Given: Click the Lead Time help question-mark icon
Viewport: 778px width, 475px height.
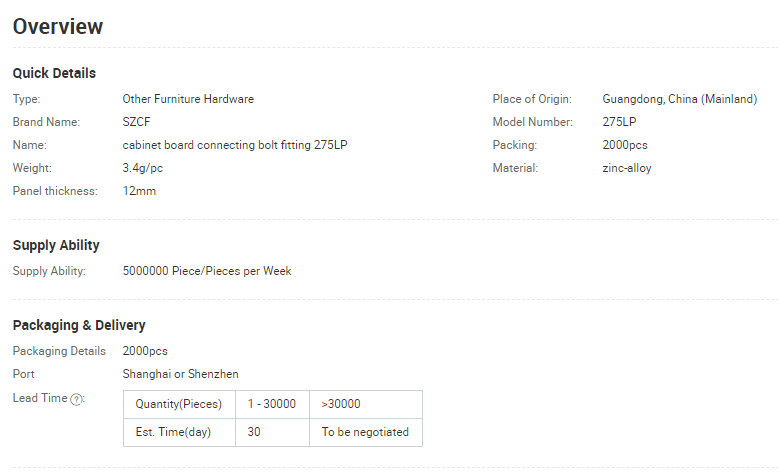Looking at the screenshot, I should (x=76, y=399).
